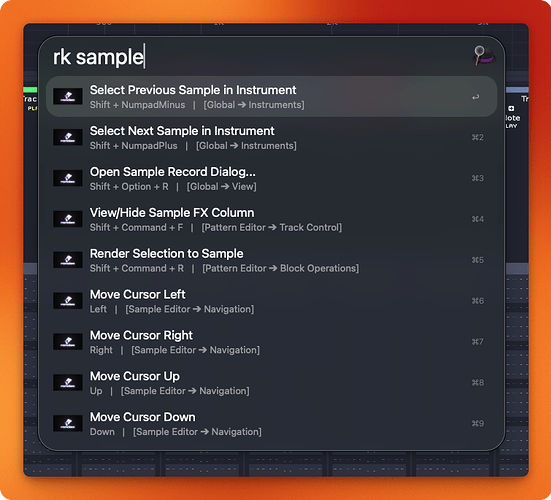Choose 'Move Cursor Up' result

pos(271,383)
